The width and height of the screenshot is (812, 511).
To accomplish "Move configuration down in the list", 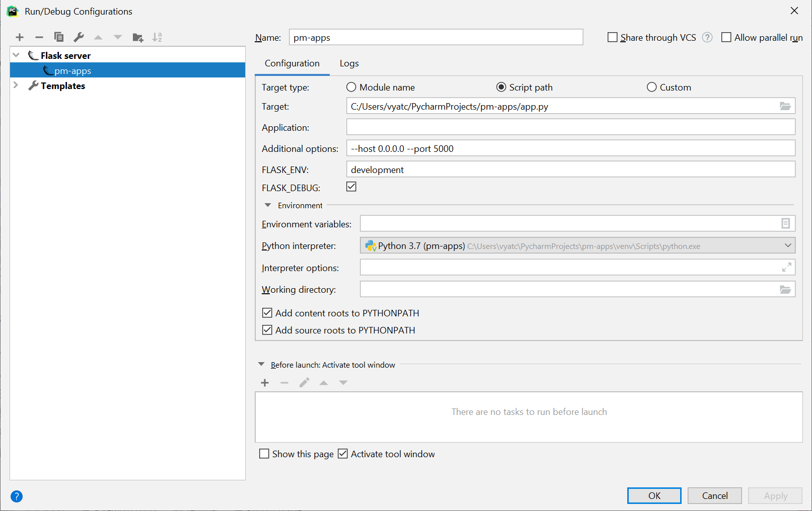I will click(x=118, y=37).
